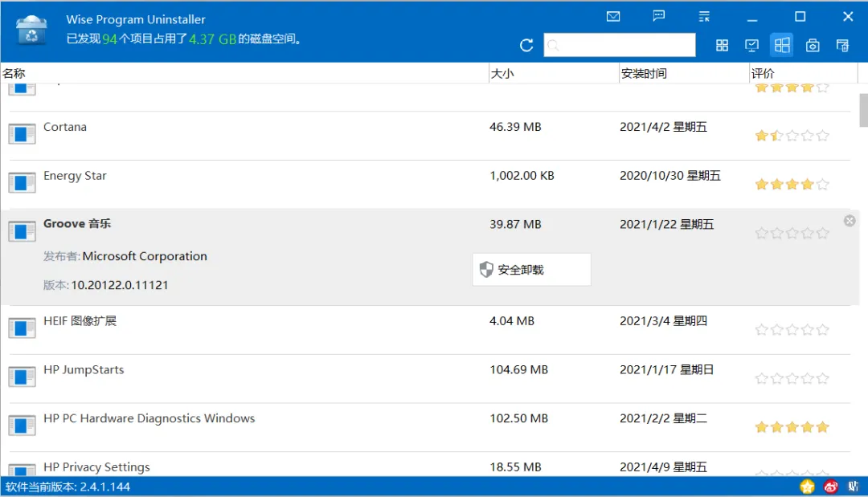868x497 pixels.
Task: Select the HP Privacy Settings row name
Action: [x=96, y=467]
